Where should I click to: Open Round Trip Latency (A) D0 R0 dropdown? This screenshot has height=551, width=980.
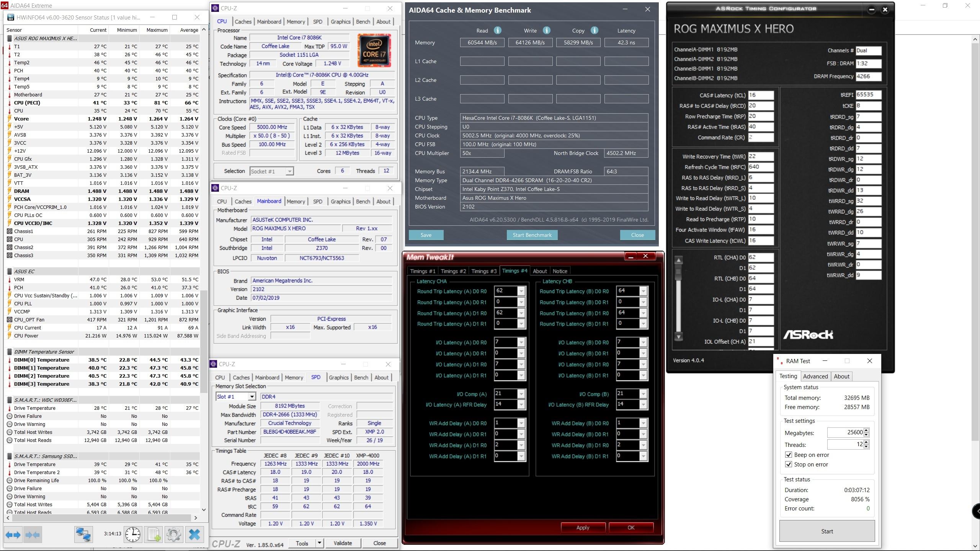521,291
